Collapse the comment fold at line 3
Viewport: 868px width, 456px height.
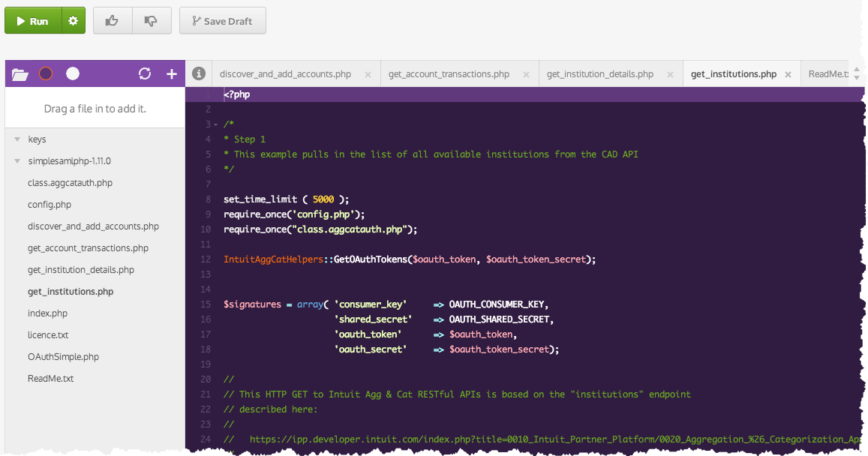(x=216, y=124)
